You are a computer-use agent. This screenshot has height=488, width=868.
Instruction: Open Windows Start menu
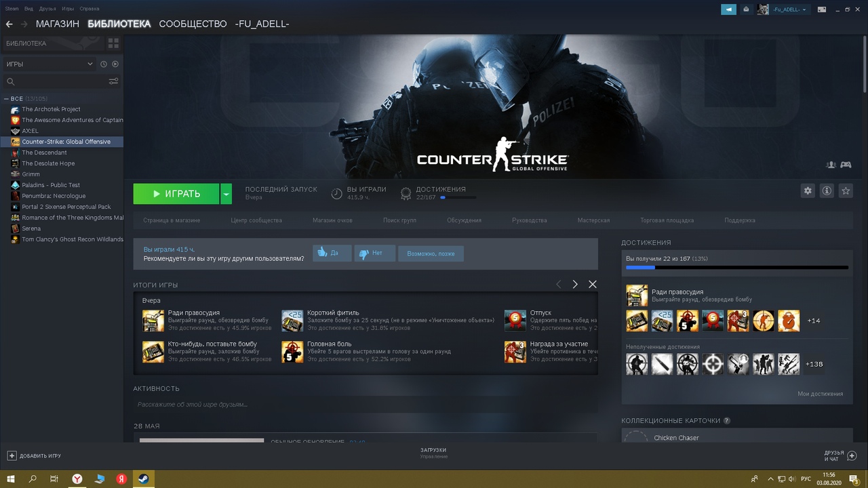point(11,479)
